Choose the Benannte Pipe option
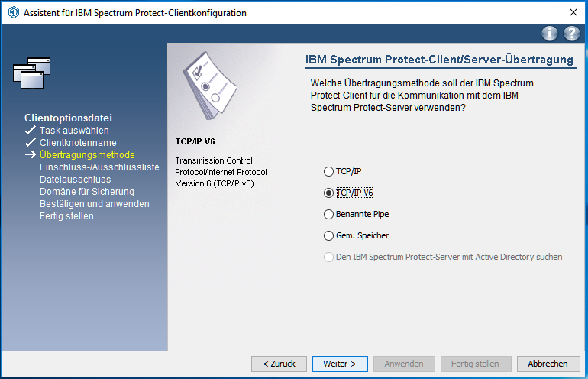588x379 pixels. (329, 214)
